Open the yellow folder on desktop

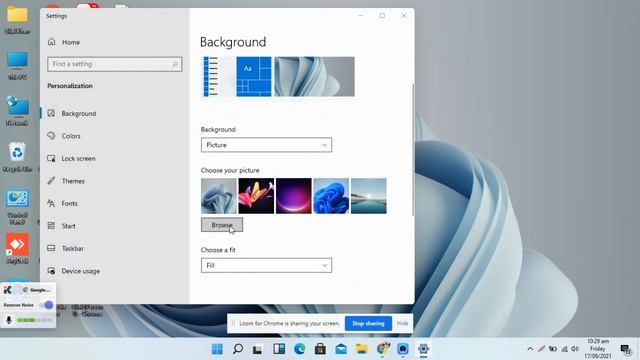[x=17, y=15]
